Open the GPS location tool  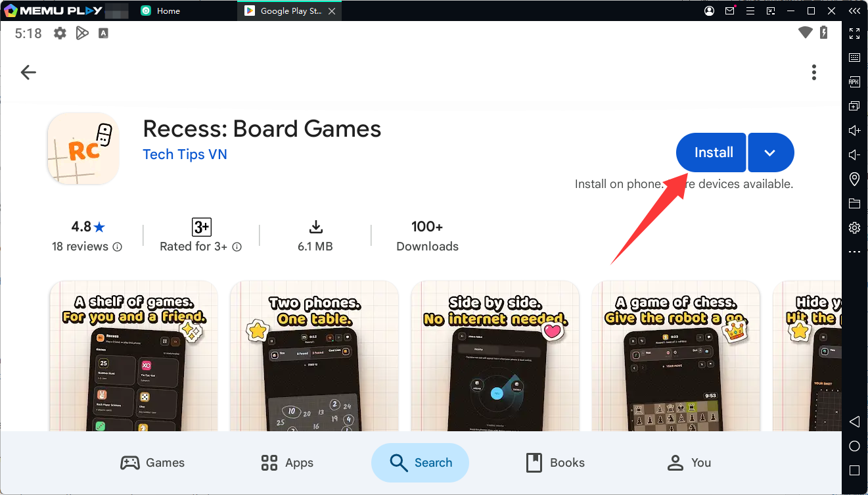coord(854,179)
